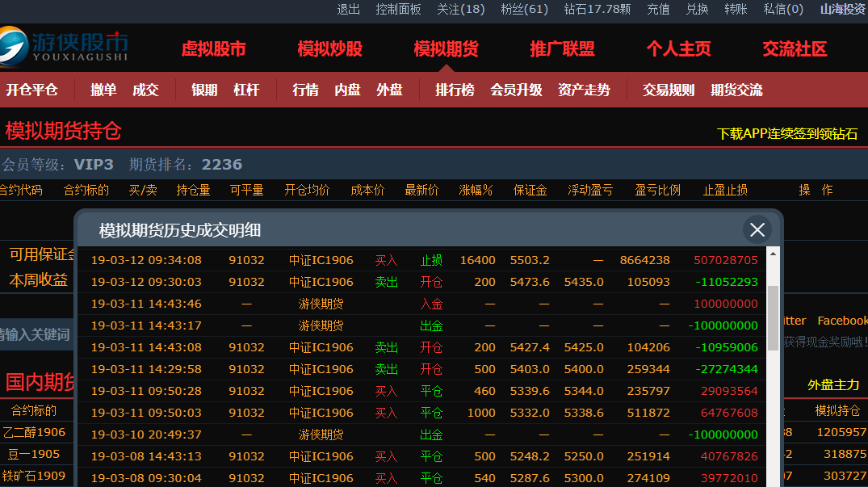Screen dimensions: 868x487
Task: Go to 推广联盟 page
Action: click(562, 49)
